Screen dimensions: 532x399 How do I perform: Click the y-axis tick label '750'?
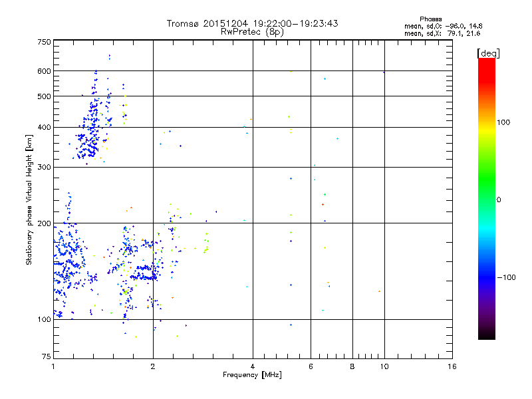pyautogui.click(x=44, y=42)
